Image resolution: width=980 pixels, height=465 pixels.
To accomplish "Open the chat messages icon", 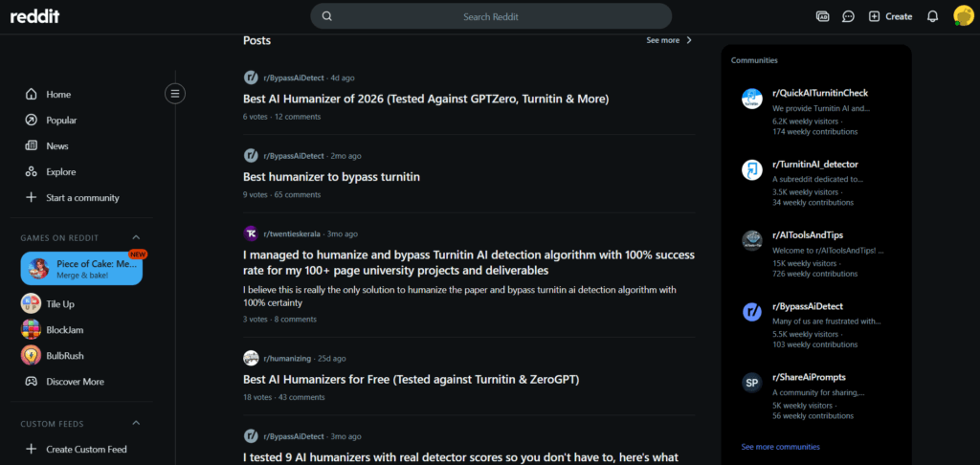I will point(848,17).
